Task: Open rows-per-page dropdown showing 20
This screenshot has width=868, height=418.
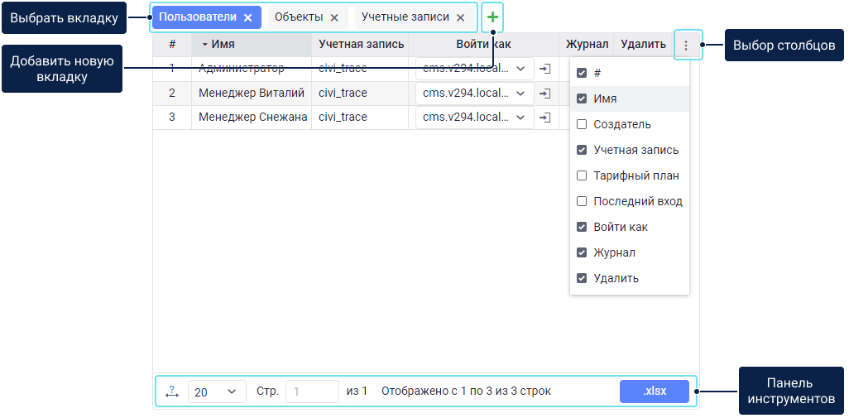Action: 217,392
